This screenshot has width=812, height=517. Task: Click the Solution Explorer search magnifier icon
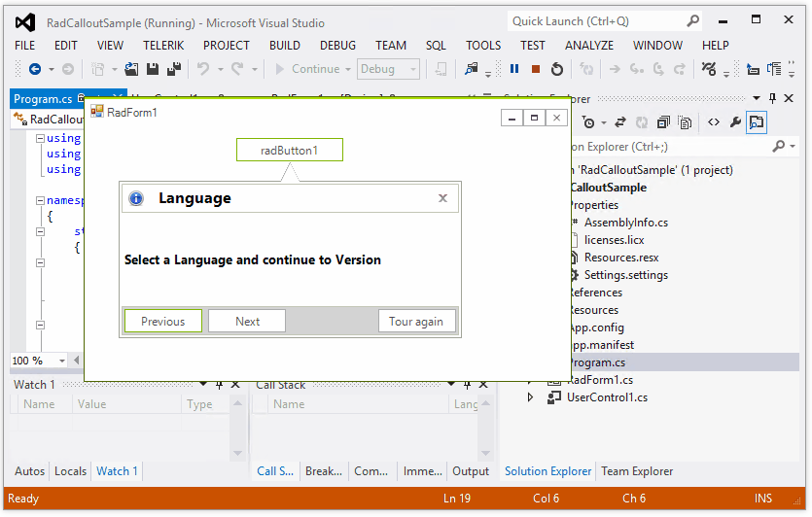click(x=778, y=147)
